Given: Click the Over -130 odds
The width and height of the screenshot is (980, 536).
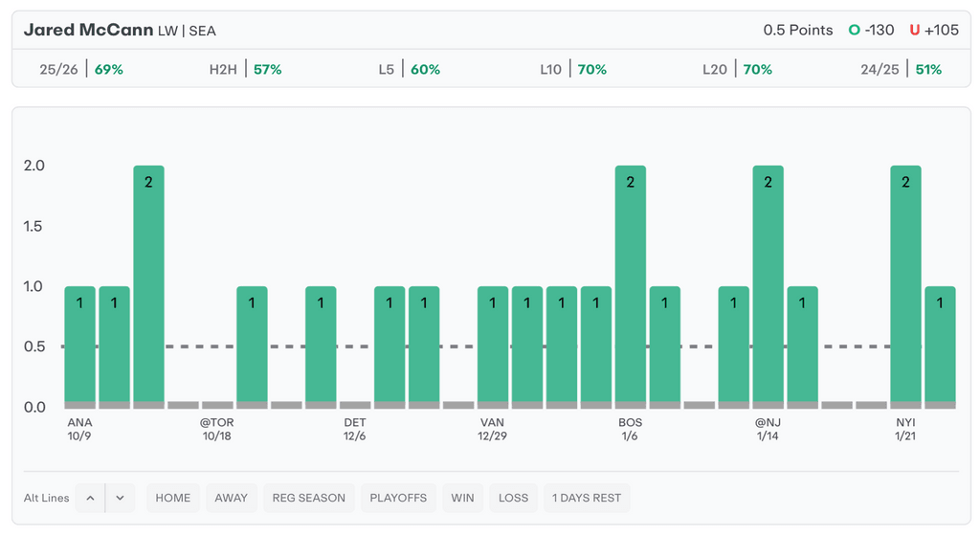Looking at the screenshot, I should (x=871, y=30).
